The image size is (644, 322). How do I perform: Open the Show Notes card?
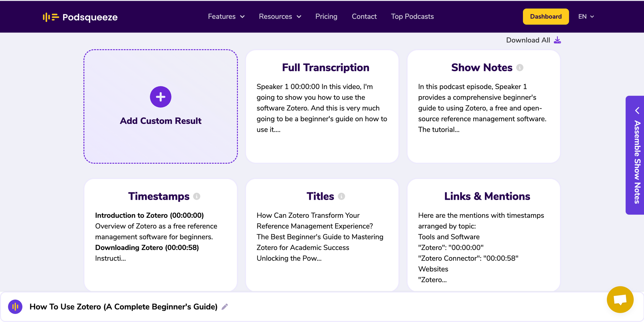point(484,106)
